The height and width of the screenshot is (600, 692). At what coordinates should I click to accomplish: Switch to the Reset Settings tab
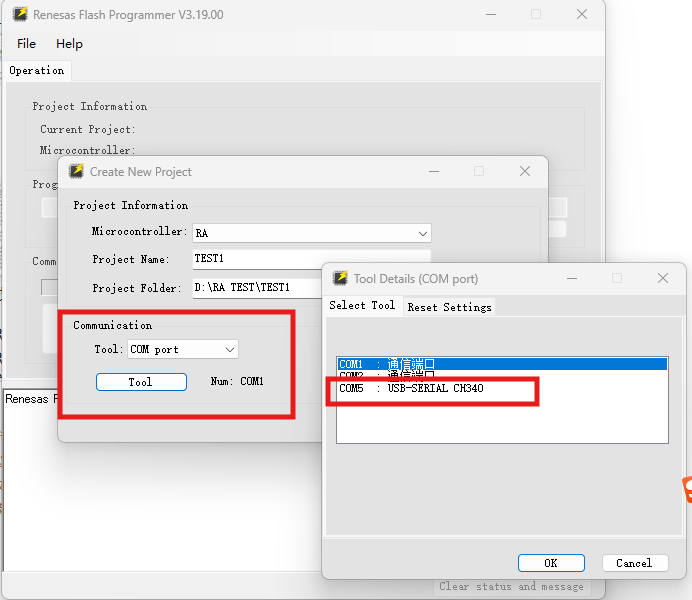(449, 307)
